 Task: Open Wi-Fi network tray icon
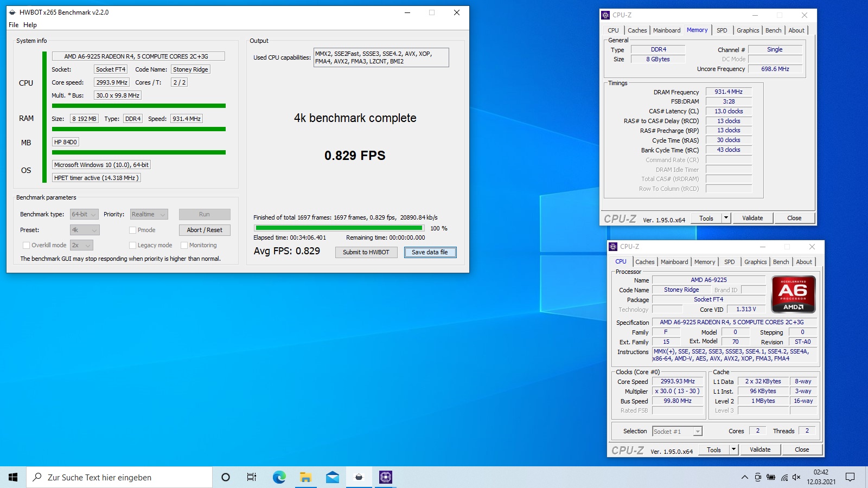tap(784, 477)
